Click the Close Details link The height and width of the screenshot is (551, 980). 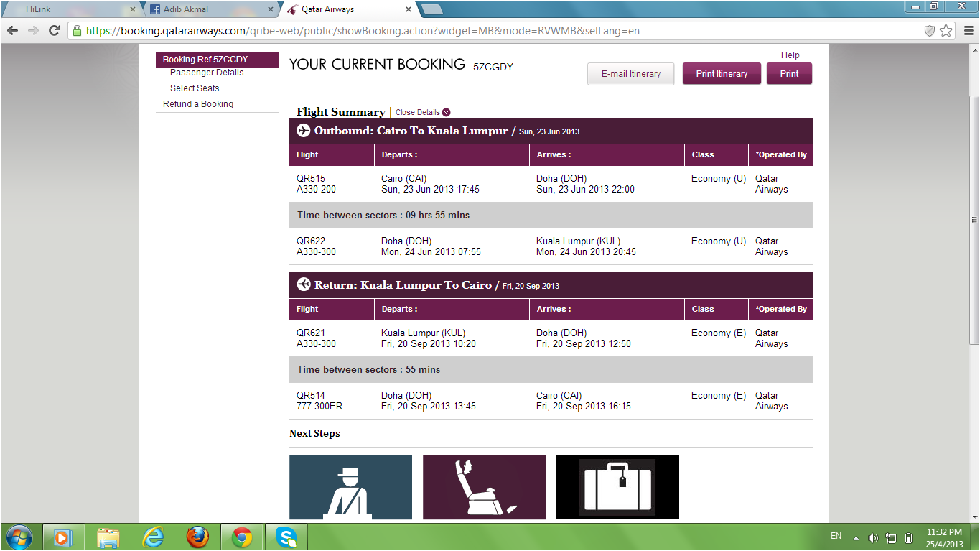(418, 112)
